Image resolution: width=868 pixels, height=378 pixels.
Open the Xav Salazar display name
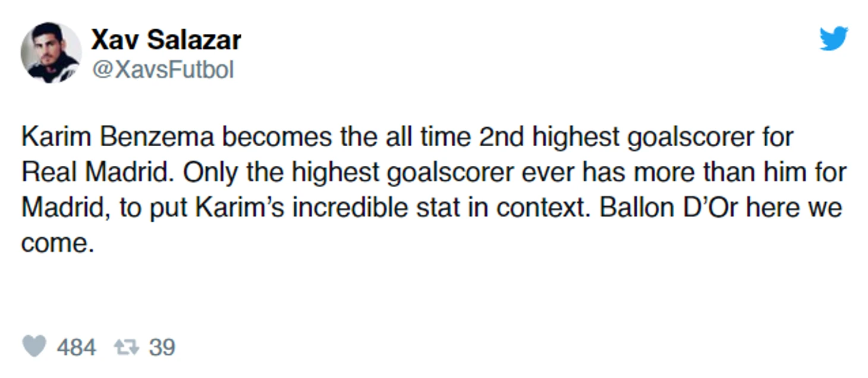tap(166, 40)
